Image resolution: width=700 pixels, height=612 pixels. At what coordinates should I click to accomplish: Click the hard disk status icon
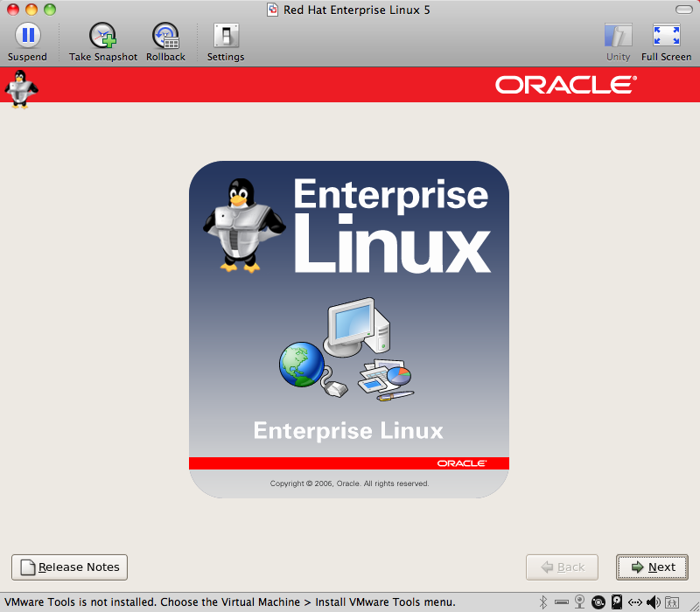point(617,602)
